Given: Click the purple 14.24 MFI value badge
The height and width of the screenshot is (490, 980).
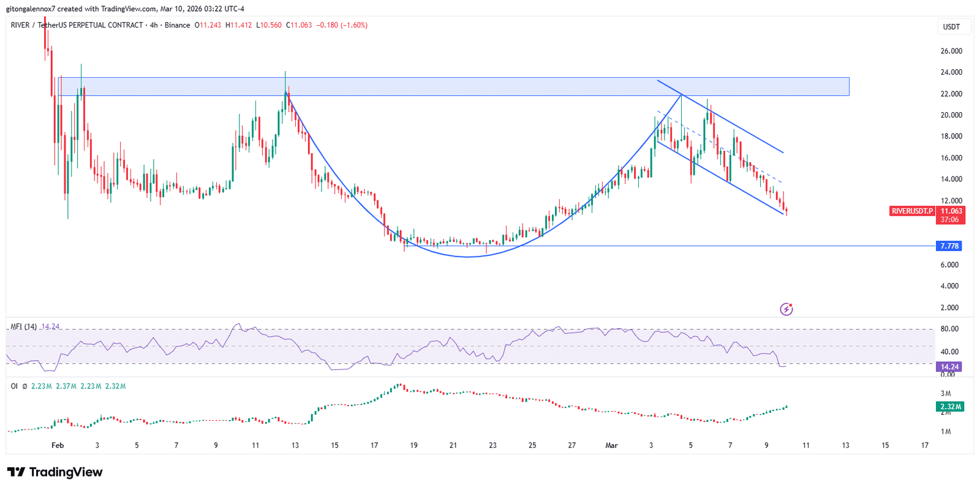Looking at the screenshot, I should point(949,367).
